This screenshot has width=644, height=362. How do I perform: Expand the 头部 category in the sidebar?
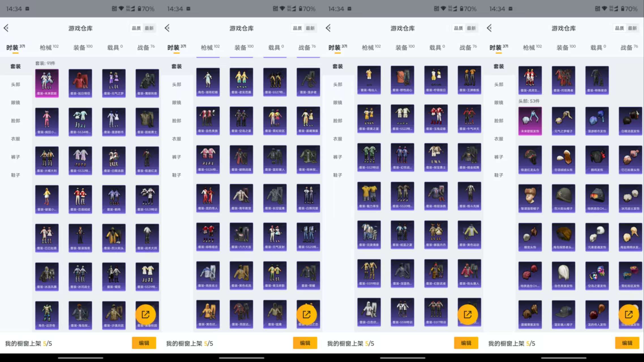pos(15,84)
